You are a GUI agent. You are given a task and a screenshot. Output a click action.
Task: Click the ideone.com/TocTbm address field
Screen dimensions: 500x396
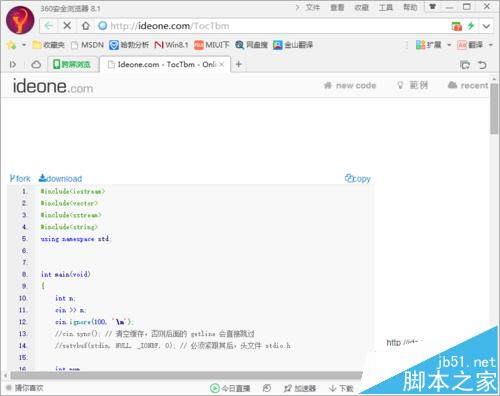coord(267,26)
